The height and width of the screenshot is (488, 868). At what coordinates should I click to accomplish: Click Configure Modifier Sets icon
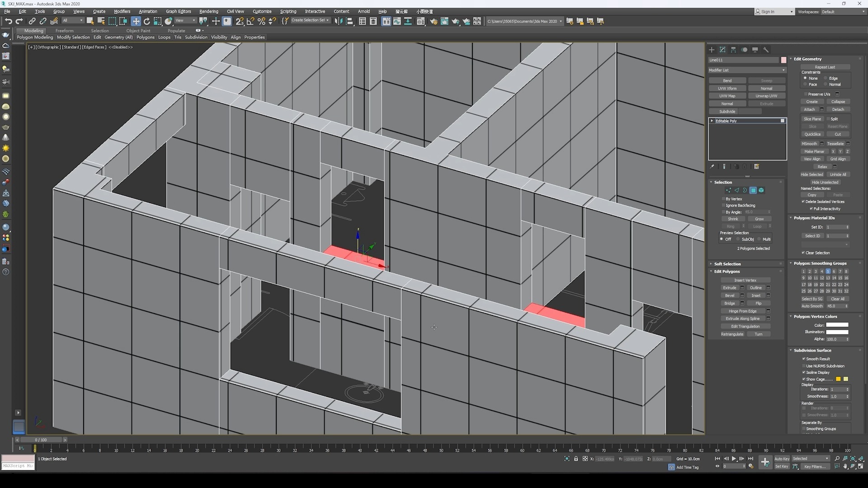pyautogui.click(x=756, y=167)
